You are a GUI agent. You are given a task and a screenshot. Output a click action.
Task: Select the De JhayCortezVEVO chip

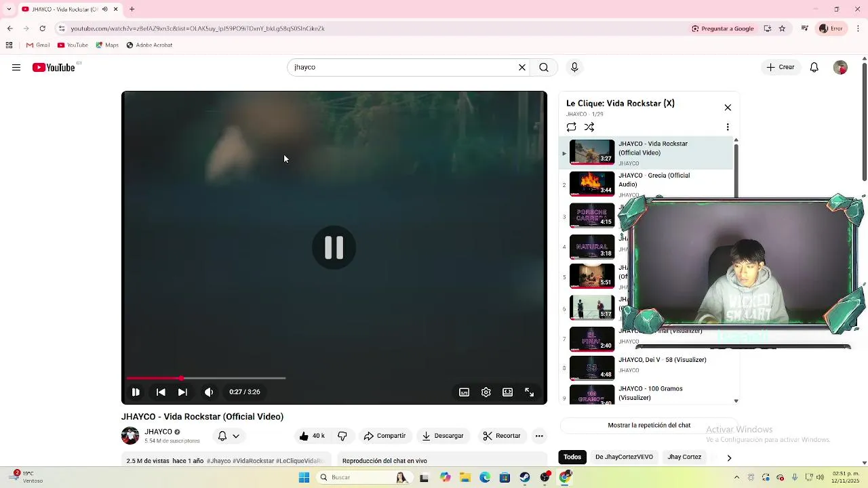pos(624,457)
